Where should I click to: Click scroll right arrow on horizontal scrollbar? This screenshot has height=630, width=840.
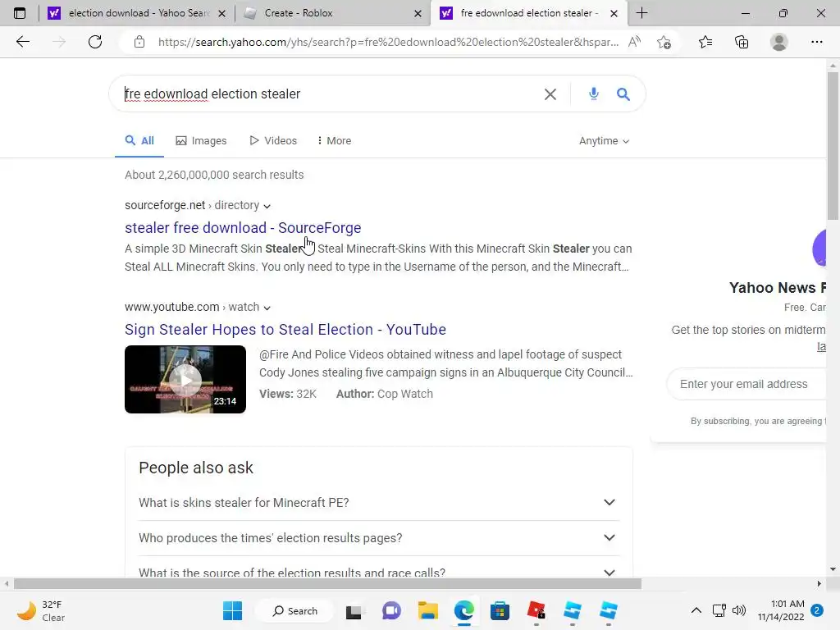(819, 584)
